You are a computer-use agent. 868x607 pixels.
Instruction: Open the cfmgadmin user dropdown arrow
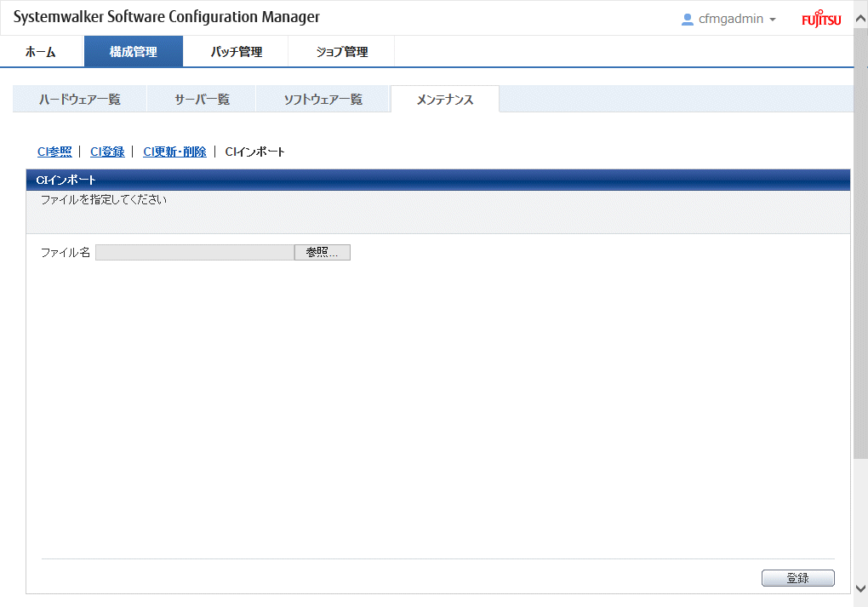pos(772,20)
